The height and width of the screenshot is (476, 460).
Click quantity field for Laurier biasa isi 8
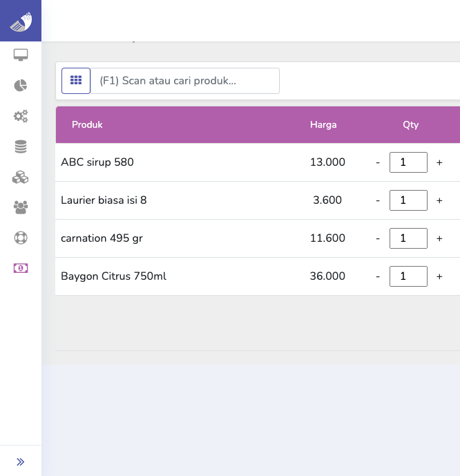point(408,200)
